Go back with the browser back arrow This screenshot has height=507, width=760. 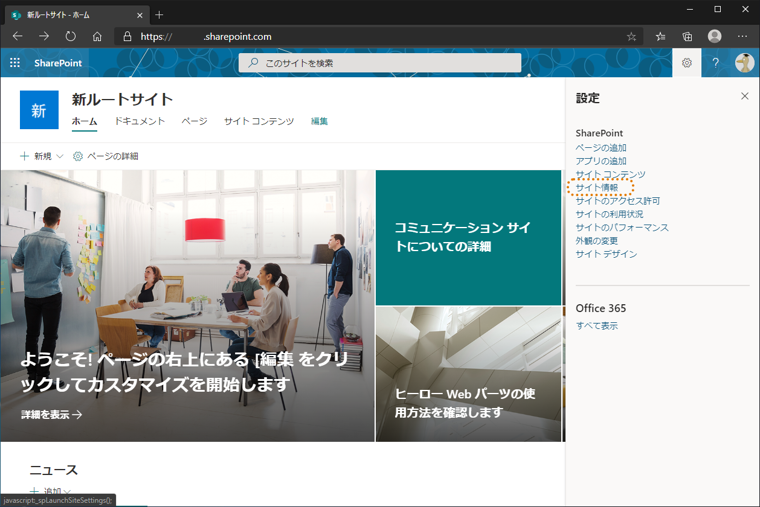coord(17,36)
